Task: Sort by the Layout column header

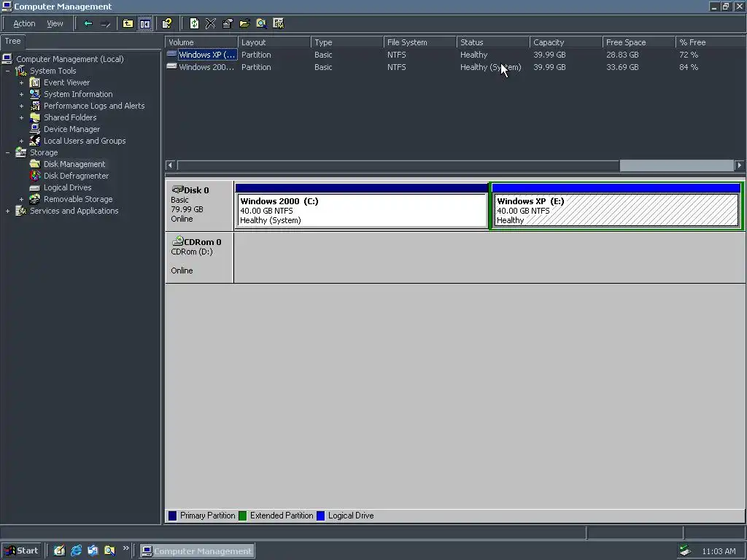Action: [274, 42]
